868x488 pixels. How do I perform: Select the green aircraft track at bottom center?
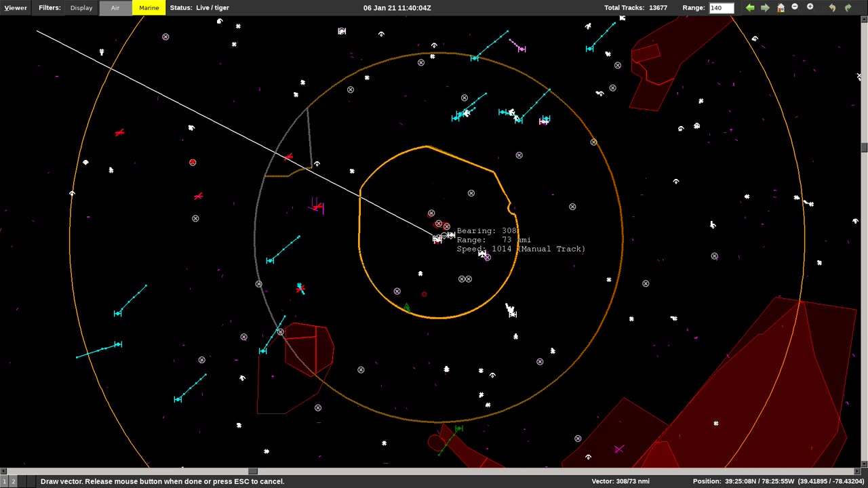(458, 428)
